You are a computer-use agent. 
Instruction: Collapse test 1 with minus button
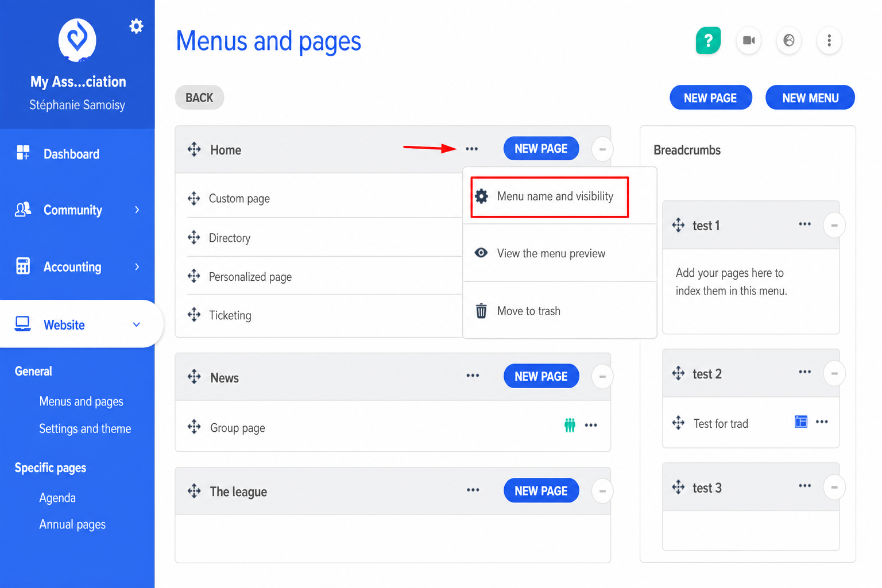click(x=834, y=225)
